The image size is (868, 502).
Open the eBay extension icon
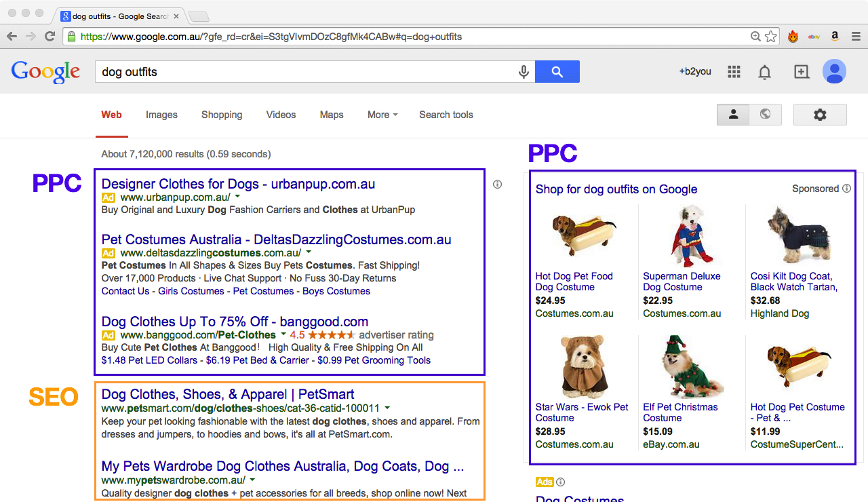[814, 37]
